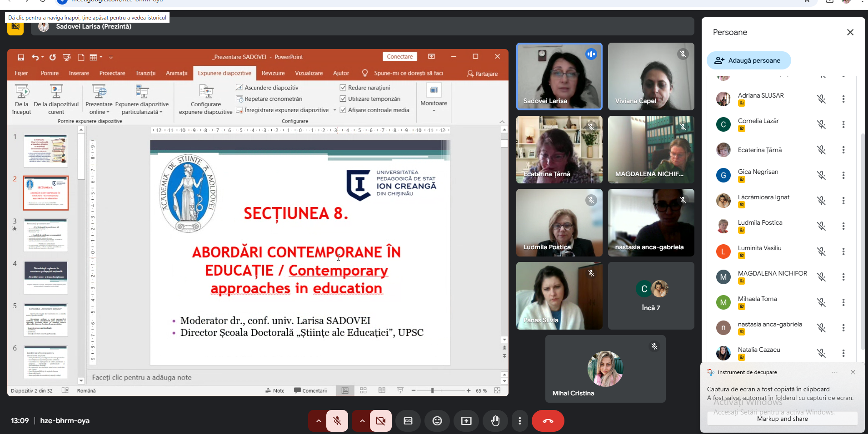The width and height of the screenshot is (868, 434).
Task: Open the Revizuire ribbon tab
Action: 273,73
